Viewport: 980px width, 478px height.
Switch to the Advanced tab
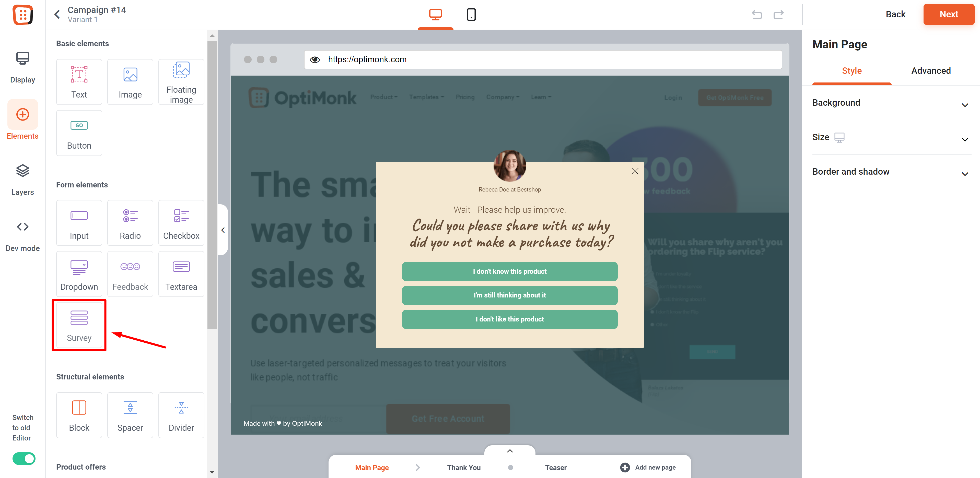click(930, 71)
